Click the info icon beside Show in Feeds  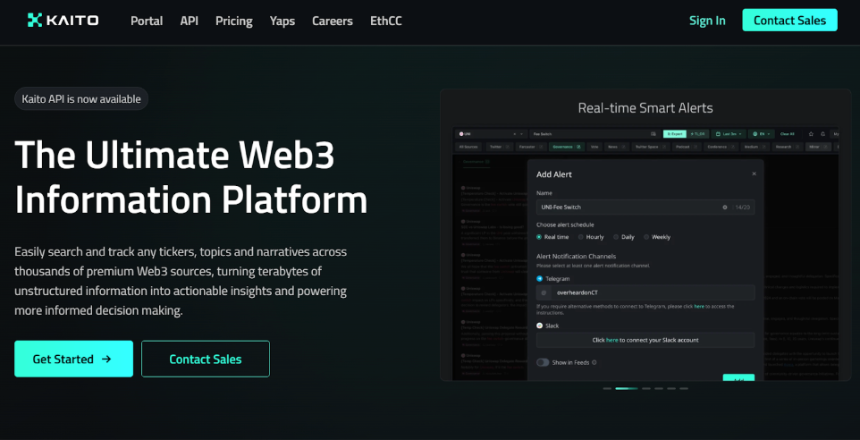coord(595,362)
